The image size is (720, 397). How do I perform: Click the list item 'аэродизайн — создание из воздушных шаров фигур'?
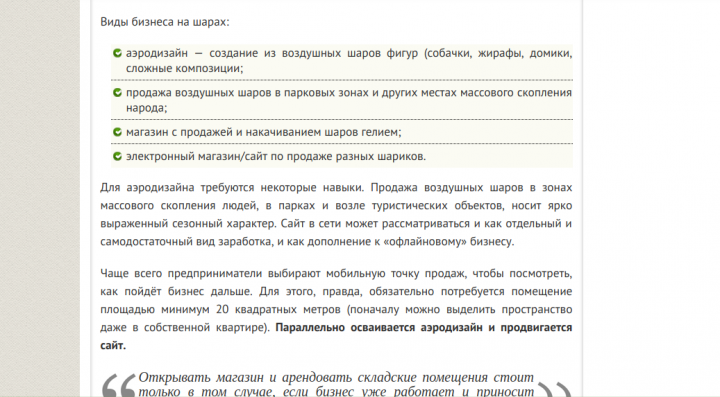pyautogui.click(x=342, y=61)
